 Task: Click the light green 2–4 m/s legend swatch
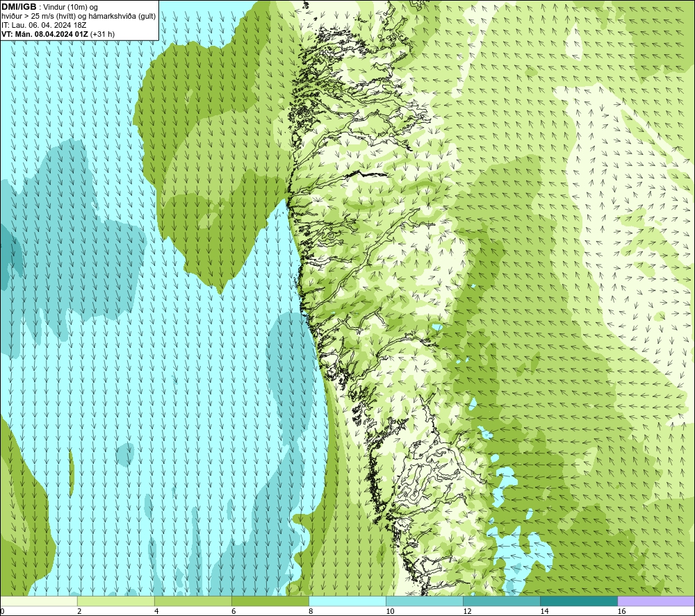coord(116,601)
